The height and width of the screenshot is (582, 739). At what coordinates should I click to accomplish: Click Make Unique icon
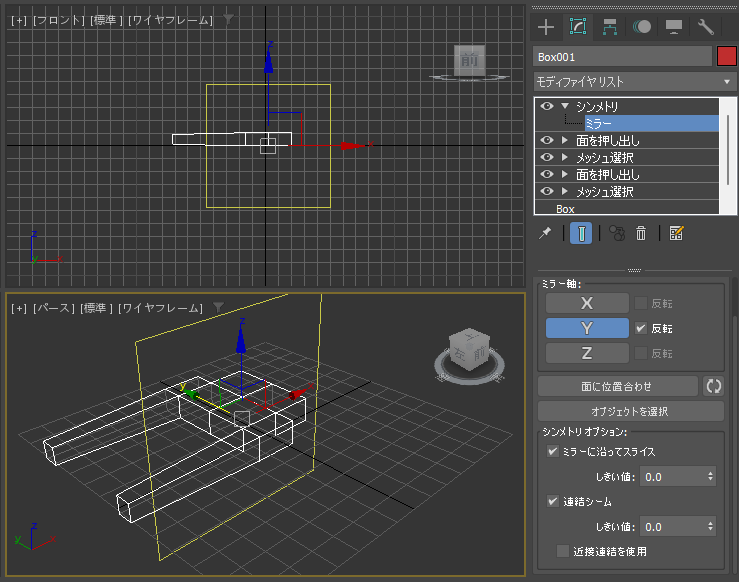point(617,233)
